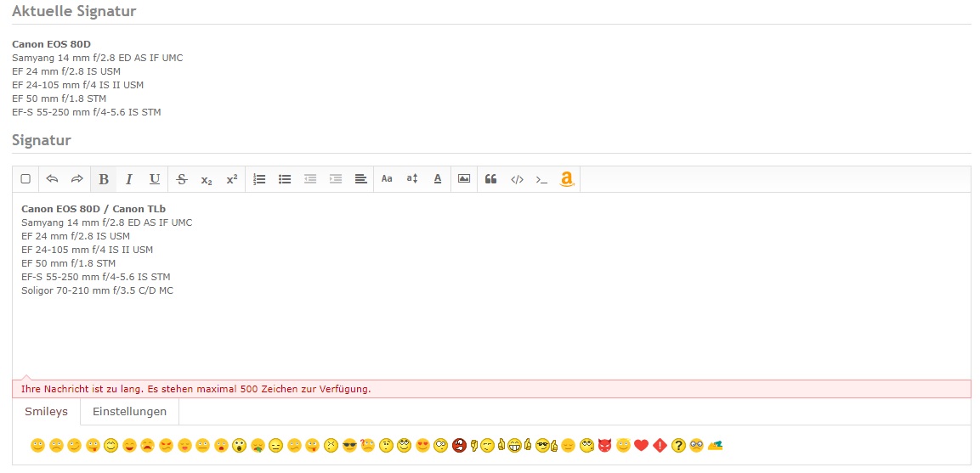This screenshot has height=473, width=980.
Task: Insert the heart-eyes smiley
Action: (422, 446)
